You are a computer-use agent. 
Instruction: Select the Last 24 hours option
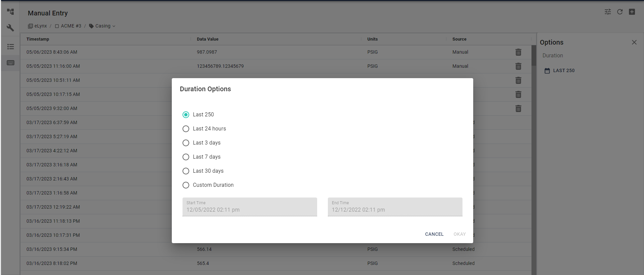[186, 129]
